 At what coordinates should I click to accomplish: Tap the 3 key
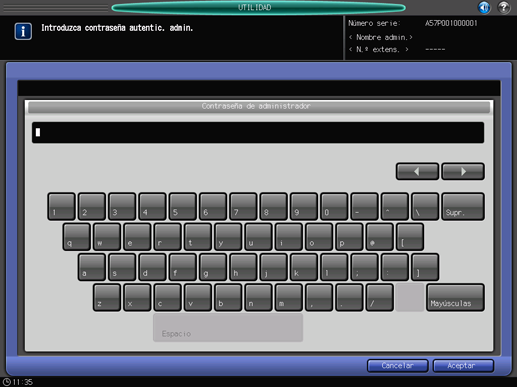122,206
